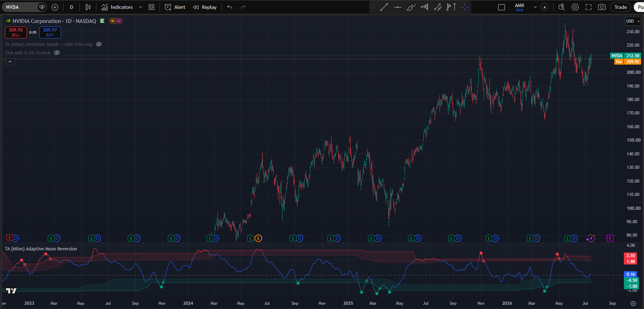Click the circled A button in the toolbar
This screenshot has height=309, width=644.
(544, 7)
